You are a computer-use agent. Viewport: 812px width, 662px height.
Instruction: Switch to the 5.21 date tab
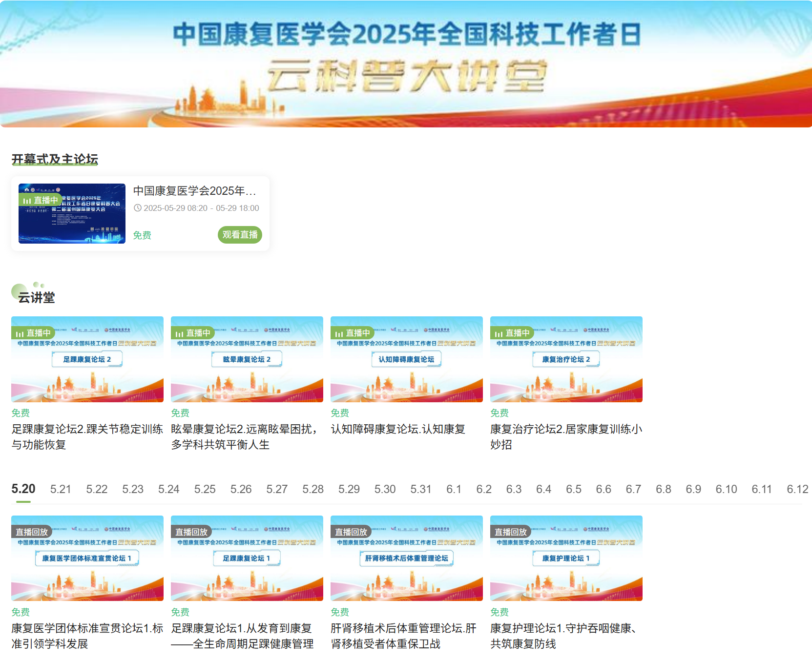(x=61, y=489)
